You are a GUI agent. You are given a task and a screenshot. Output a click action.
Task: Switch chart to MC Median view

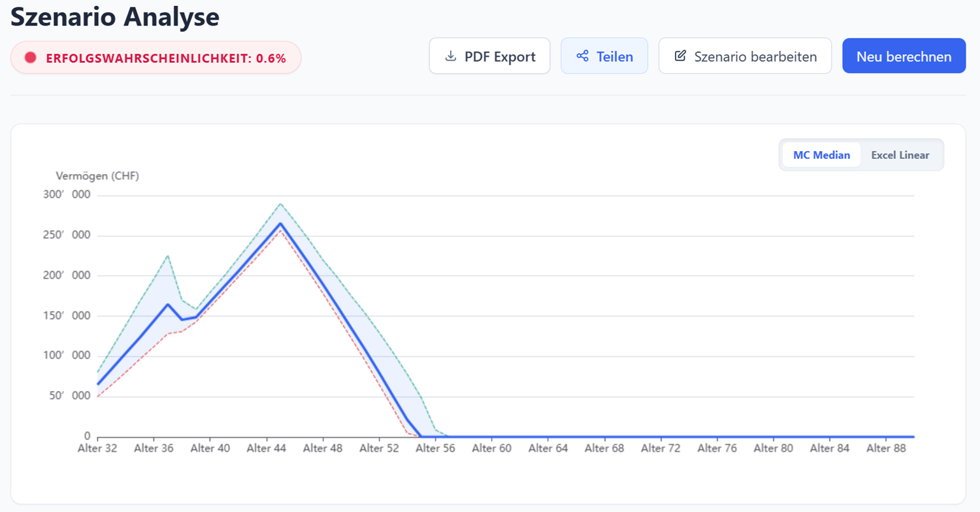pos(821,155)
